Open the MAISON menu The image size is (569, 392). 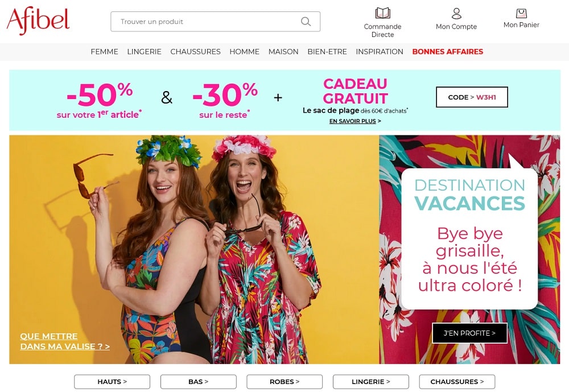click(x=283, y=52)
